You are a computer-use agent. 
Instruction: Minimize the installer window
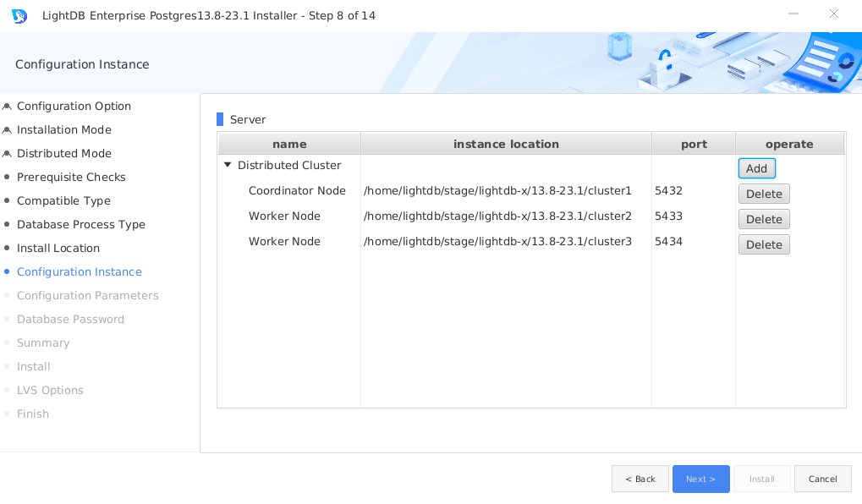(793, 14)
